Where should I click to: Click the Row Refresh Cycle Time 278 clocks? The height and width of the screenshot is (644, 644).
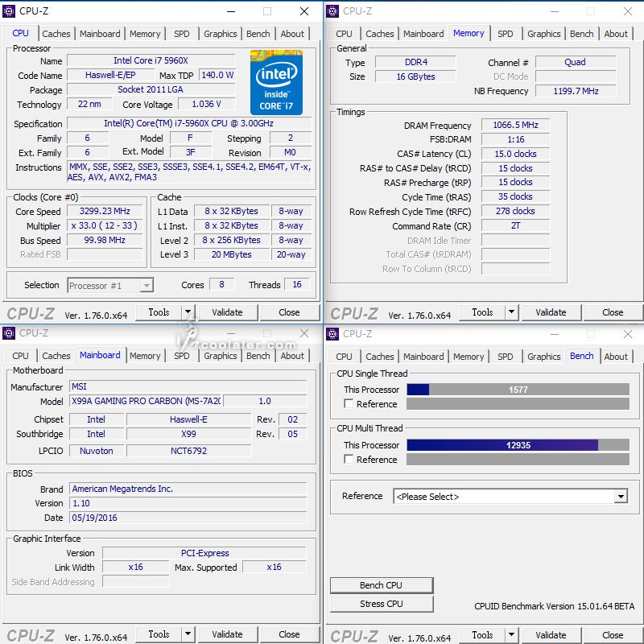(x=515, y=211)
